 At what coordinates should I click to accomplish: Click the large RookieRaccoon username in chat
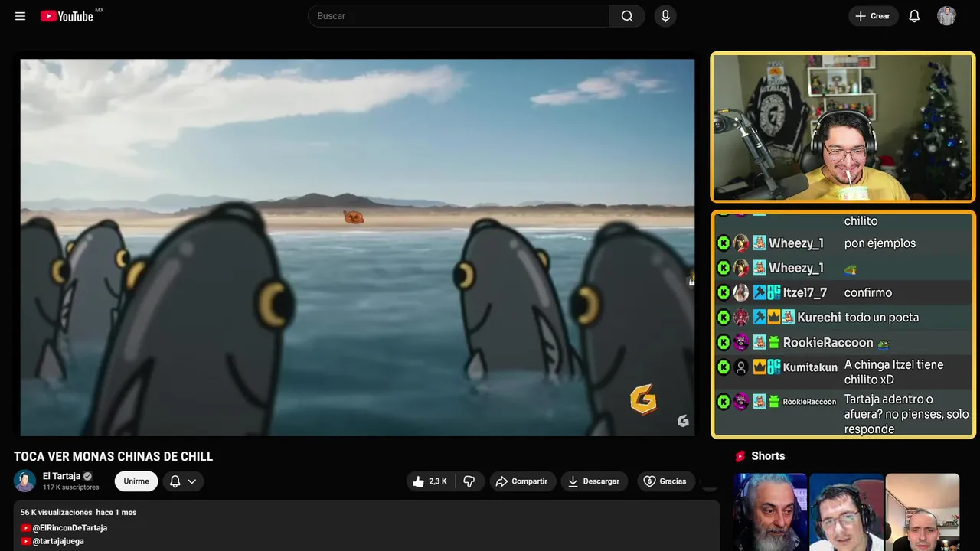tap(828, 342)
